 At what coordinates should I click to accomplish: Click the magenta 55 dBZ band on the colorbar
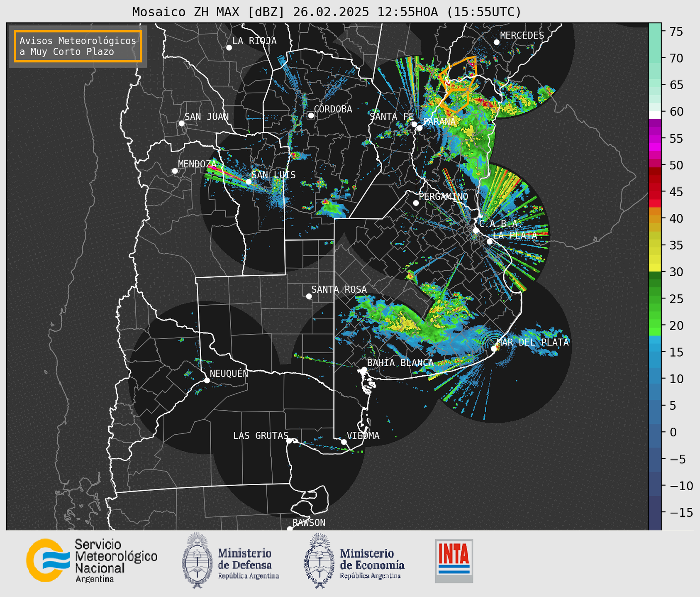pos(655,138)
